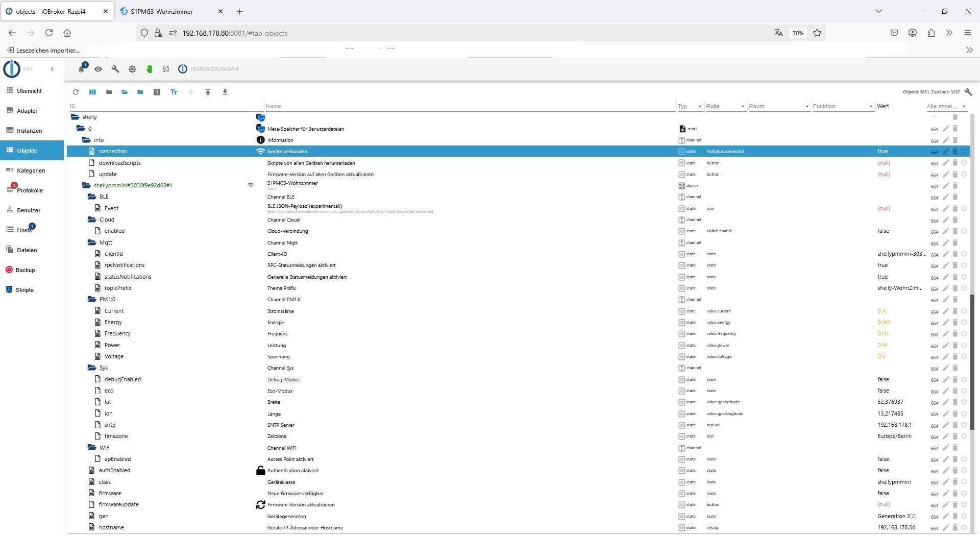Open custom settings gear for update row
Viewport: 980px width, 536px height.
click(x=964, y=174)
